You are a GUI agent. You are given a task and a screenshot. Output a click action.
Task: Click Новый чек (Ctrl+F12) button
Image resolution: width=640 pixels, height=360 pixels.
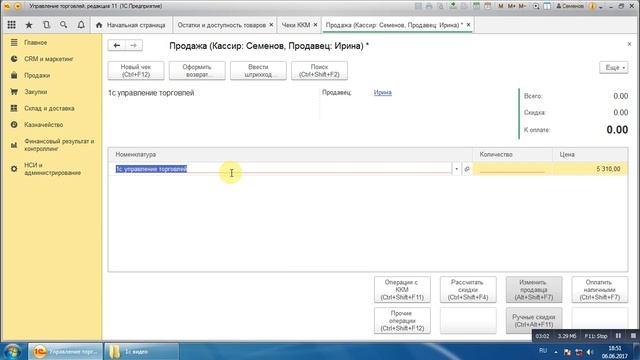pos(136,71)
